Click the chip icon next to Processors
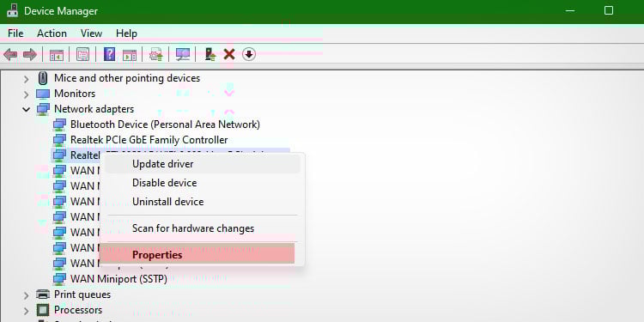The height and width of the screenshot is (322, 644). pyautogui.click(x=43, y=310)
